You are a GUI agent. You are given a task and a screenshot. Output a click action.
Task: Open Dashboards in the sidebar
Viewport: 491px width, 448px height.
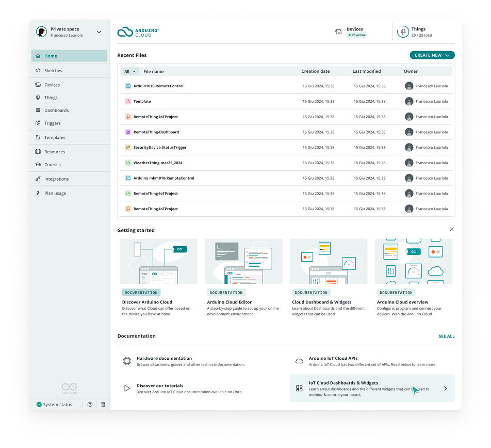[x=69, y=110]
